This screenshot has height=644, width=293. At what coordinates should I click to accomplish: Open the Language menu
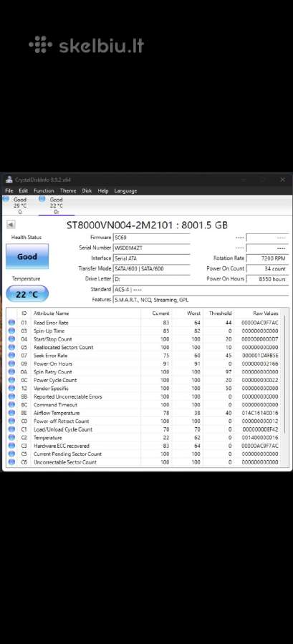click(x=125, y=190)
